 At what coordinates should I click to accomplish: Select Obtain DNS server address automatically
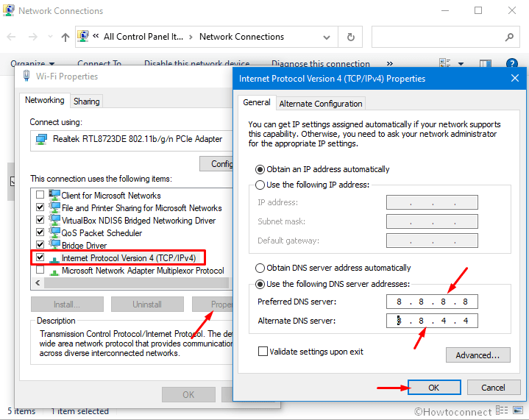(x=333, y=268)
